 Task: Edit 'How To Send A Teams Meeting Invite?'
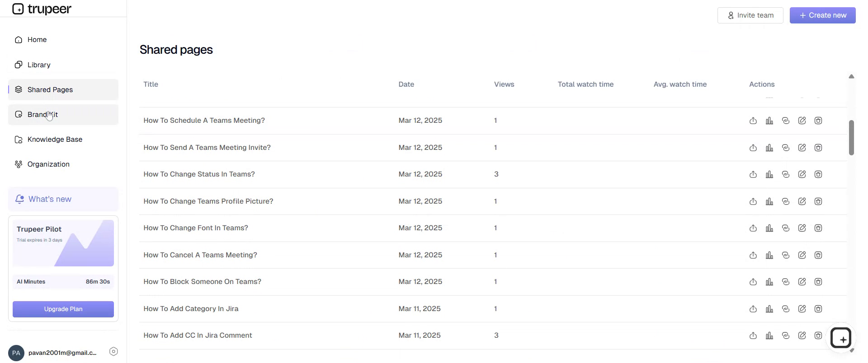pos(802,148)
